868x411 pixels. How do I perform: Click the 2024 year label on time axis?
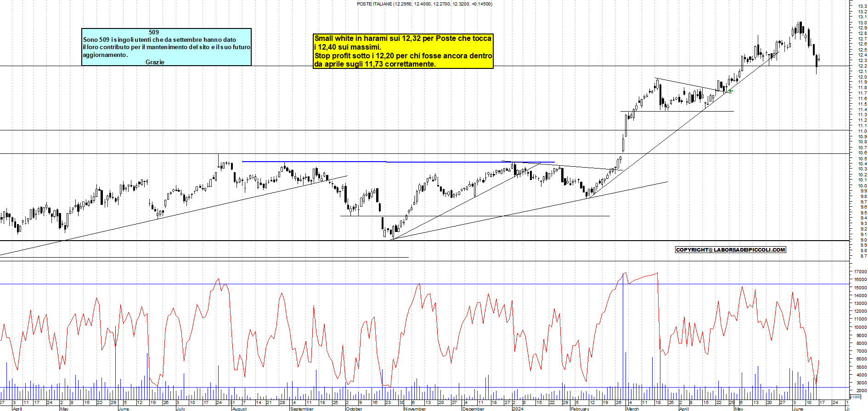[x=518, y=409]
